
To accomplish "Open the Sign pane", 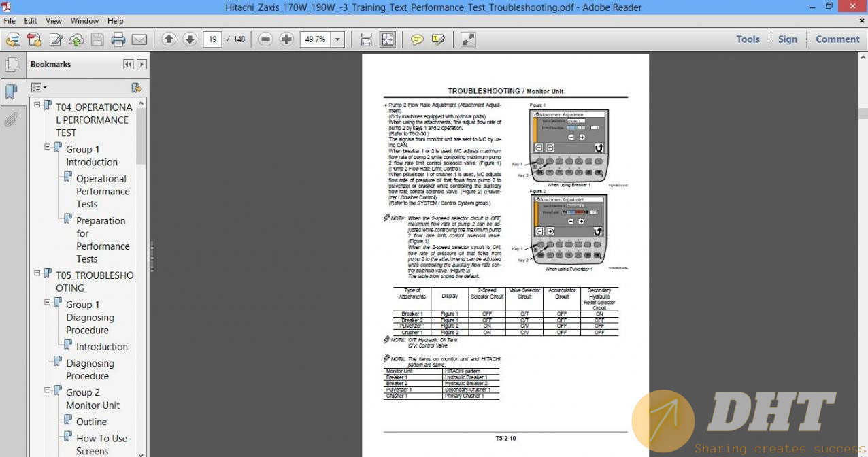I will [788, 39].
